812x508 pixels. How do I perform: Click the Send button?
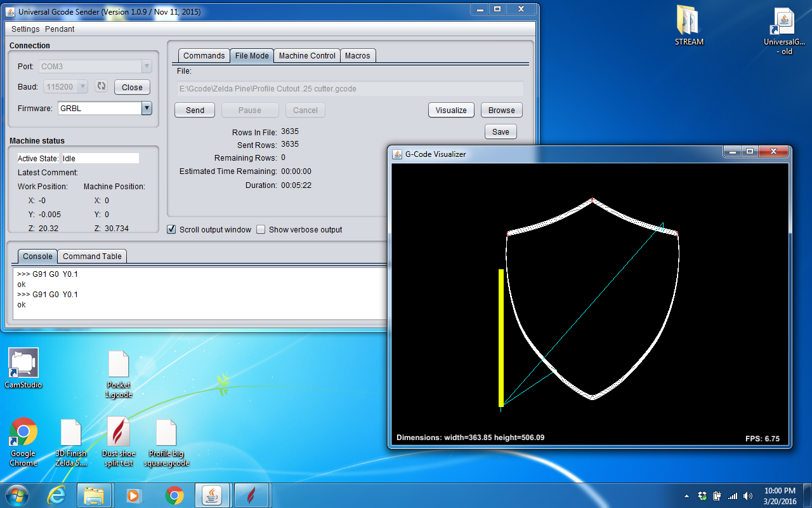(195, 110)
